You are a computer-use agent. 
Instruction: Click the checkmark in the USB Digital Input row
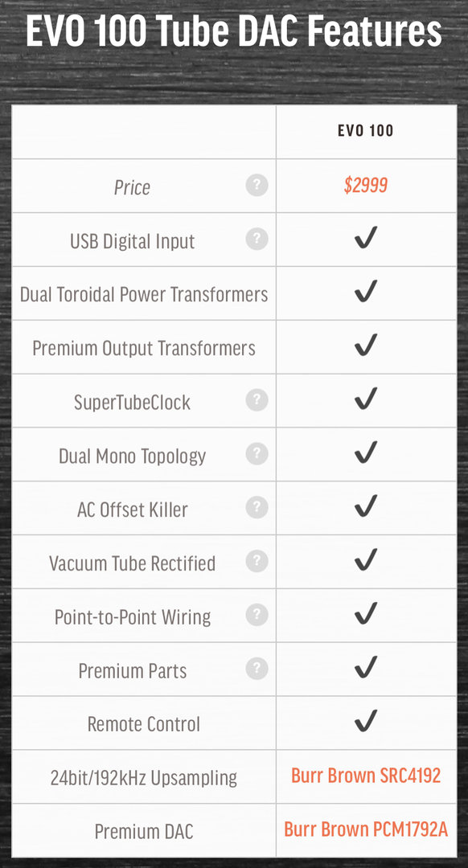(x=366, y=237)
